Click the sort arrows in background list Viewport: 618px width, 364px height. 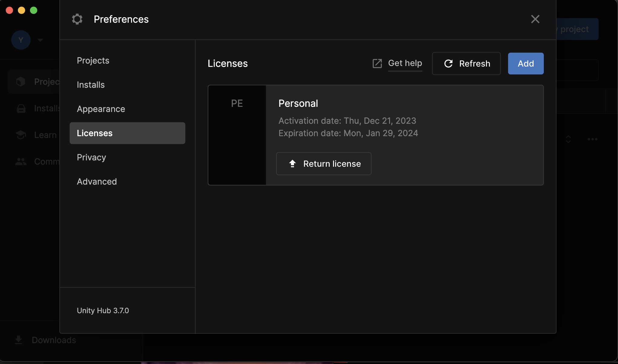pyautogui.click(x=568, y=139)
